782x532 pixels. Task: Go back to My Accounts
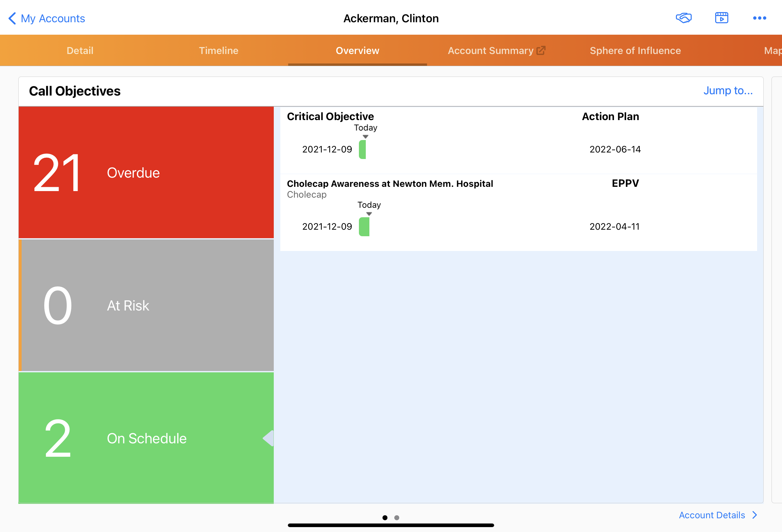click(53, 18)
